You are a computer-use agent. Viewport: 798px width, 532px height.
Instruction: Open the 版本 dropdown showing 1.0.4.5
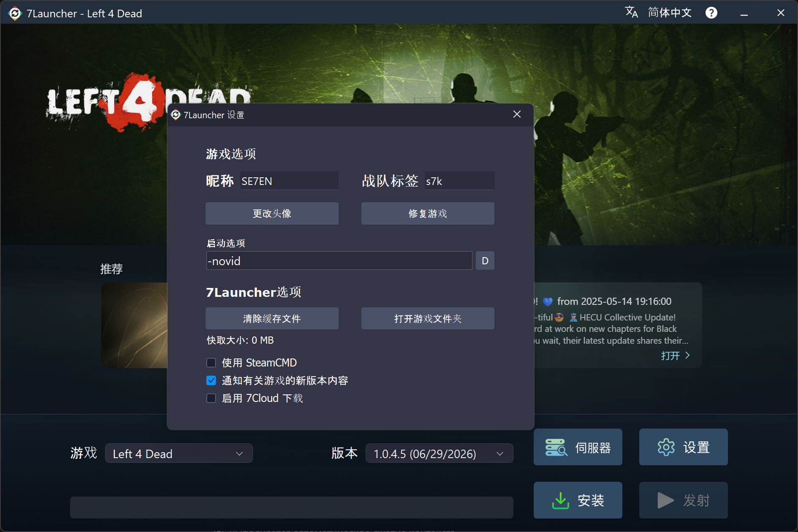[439, 453]
